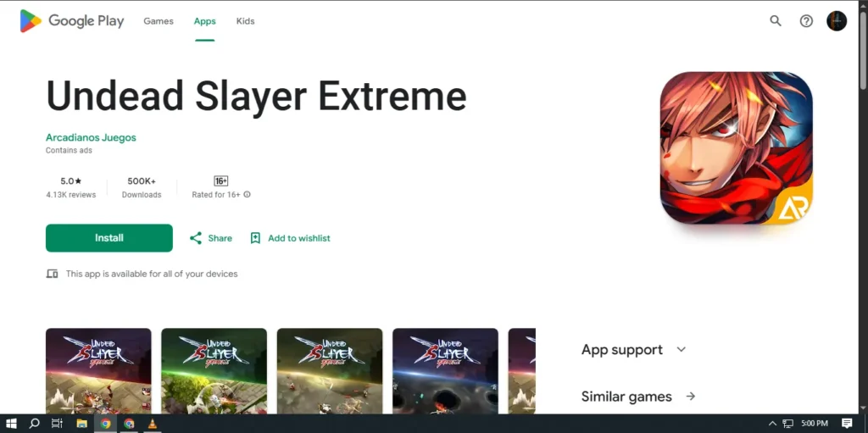This screenshot has width=868, height=433.
Task: Show hidden system tray icons
Action: 773,424
